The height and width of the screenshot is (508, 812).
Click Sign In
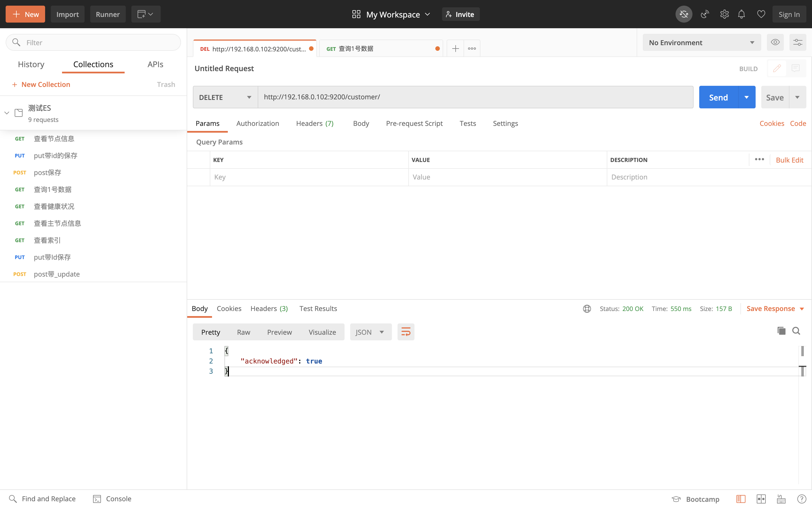789,14
